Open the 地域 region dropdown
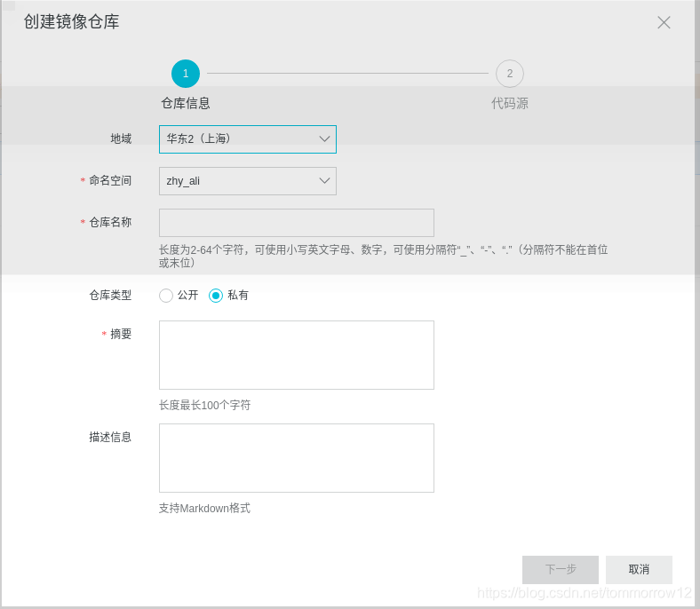Viewport: 700px width, 609px height. coord(248,139)
